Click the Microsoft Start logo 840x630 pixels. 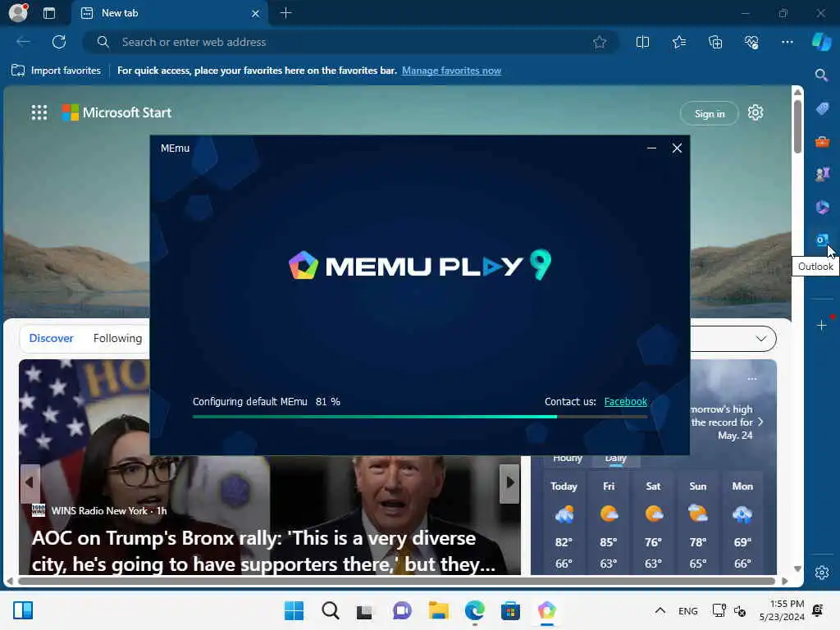pyautogui.click(x=116, y=112)
